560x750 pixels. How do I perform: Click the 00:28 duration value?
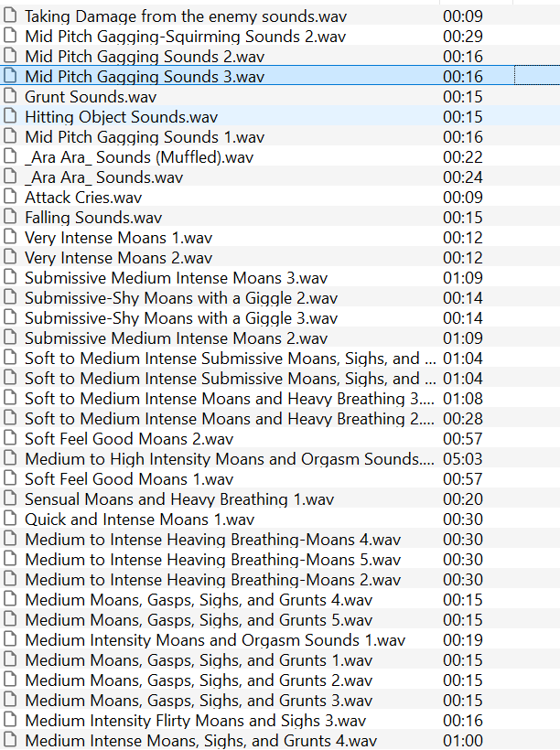point(463,419)
